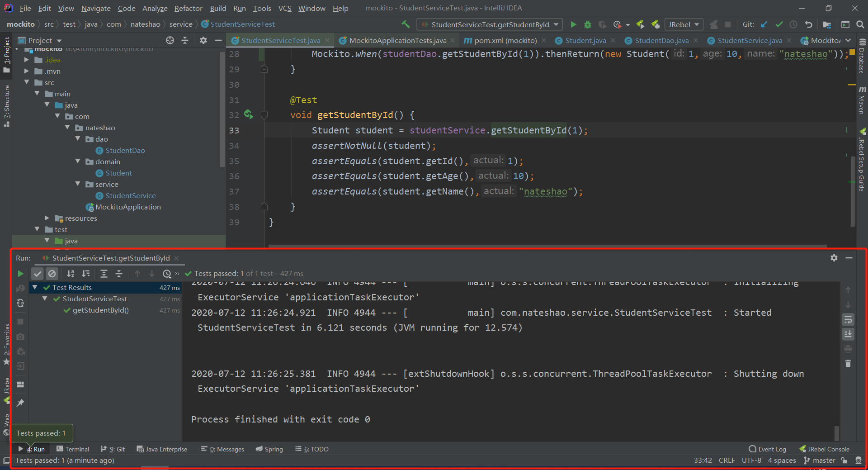The width and height of the screenshot is (868, 470).
Task: Open the VCS menu
Action: [x=284, y=8]
